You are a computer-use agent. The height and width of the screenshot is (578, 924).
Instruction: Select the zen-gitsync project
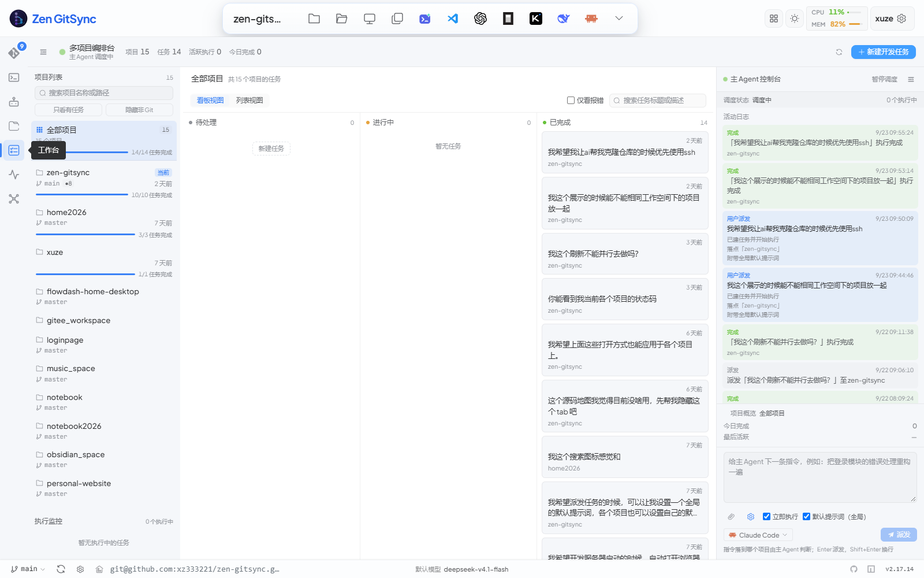click(x=104, y=183)
